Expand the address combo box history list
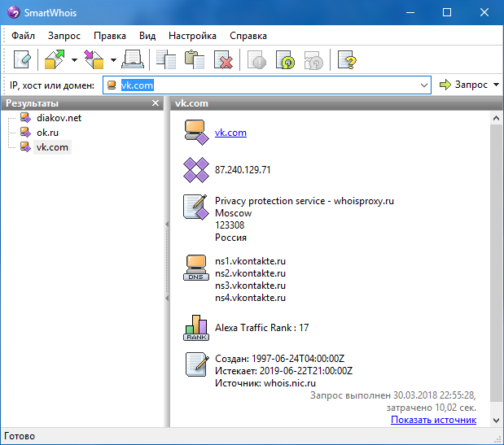Image resolution: width=504 pixels, height=445 pixels. [x=424, y=85]
